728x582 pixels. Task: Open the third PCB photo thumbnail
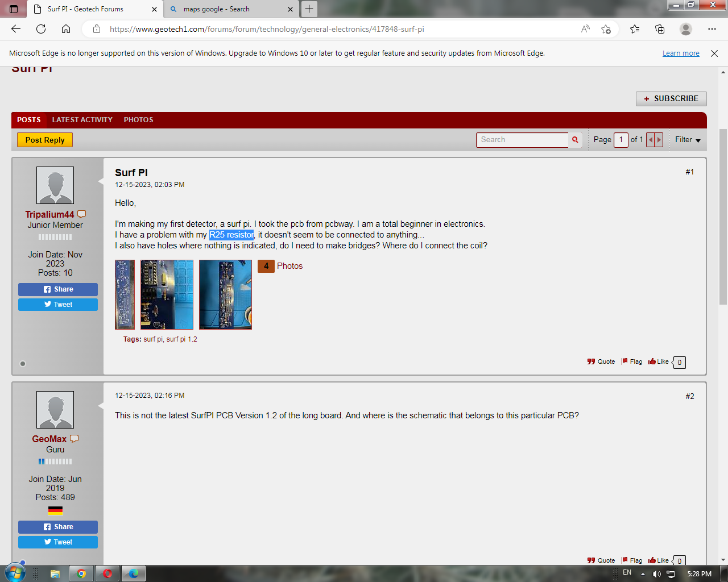[226, 295]
